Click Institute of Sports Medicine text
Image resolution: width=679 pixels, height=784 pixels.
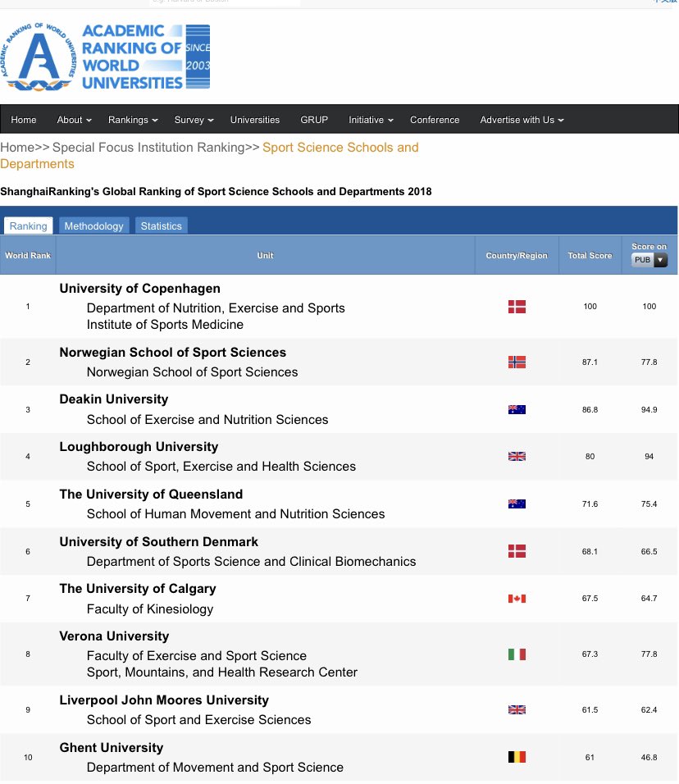[x=165, y=325]
